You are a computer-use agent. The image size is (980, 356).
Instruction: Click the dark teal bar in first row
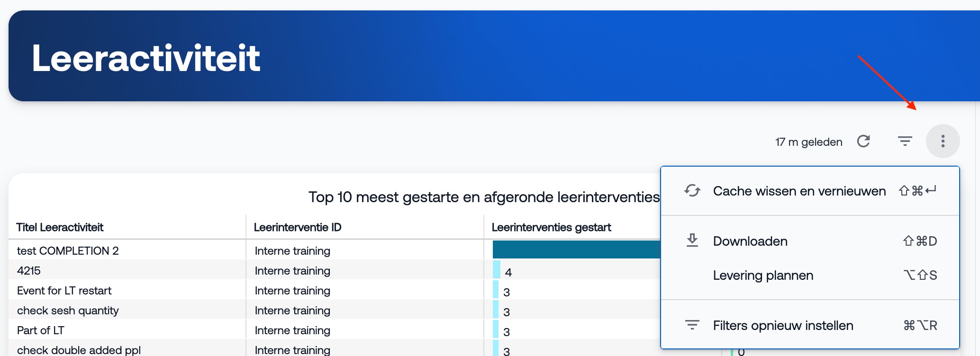[576, 249]
